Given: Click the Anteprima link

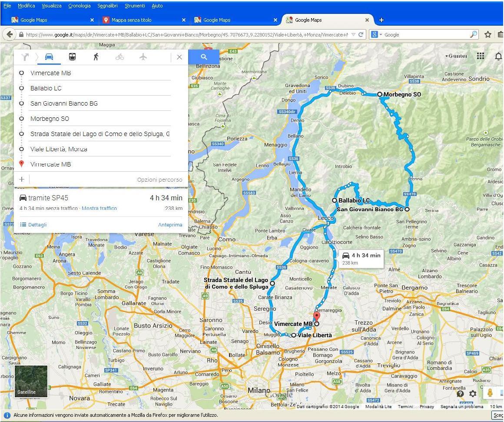Looking at the screenshot, I should point(170,225).
